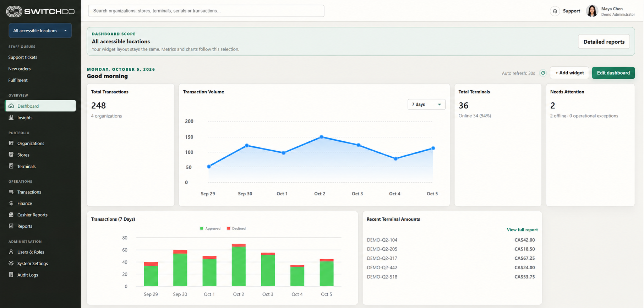Screen dimensions: 644x308
Task: Click terminal row DEMO-Q2-442
Action: point(451,268)
